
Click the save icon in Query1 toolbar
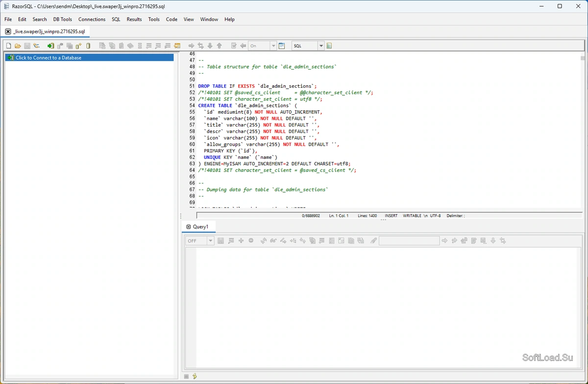point(220,241)
